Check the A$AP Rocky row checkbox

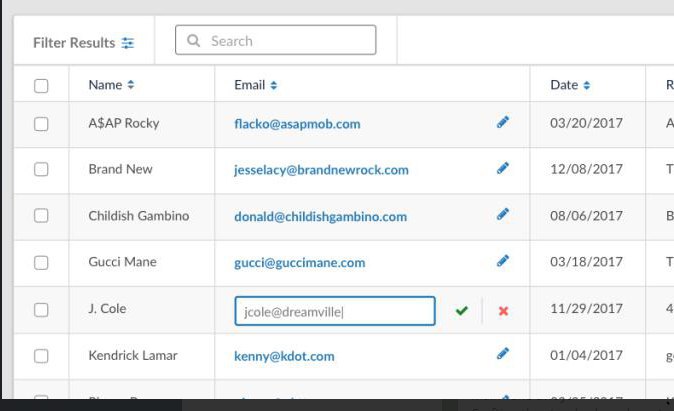[41, 124]
